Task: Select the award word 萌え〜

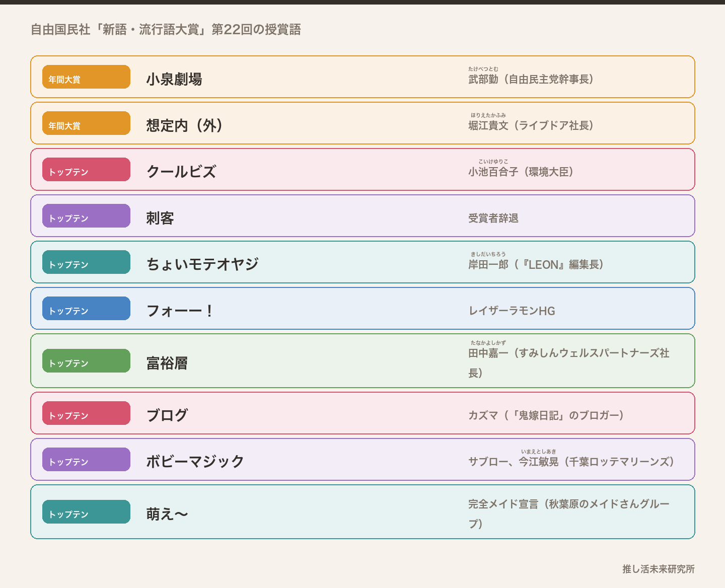Action: click(x=167, y=514)
